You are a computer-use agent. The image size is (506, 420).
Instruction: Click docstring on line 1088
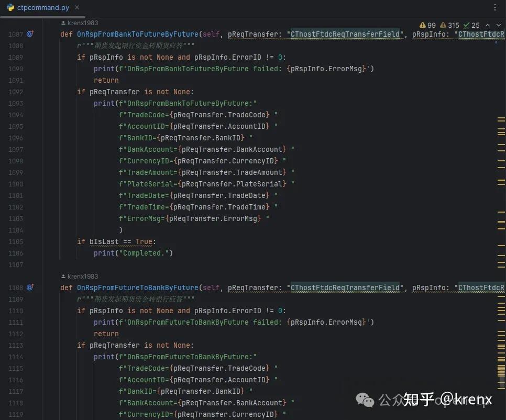[x=136, y=46]
